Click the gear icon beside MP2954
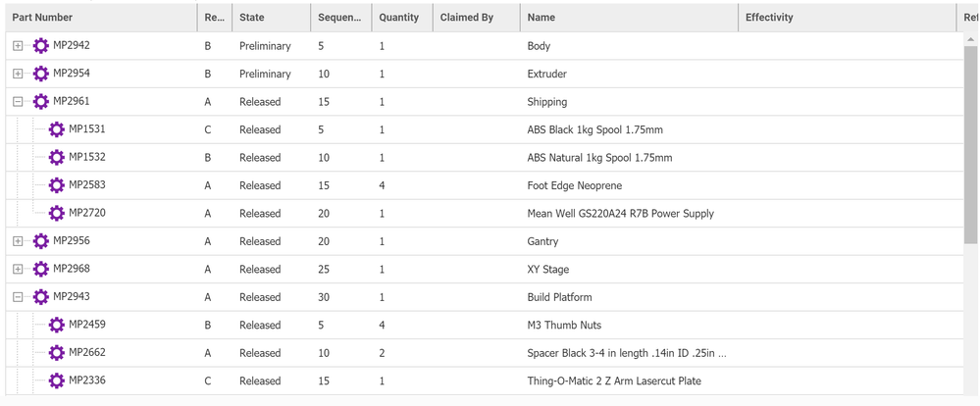Image resolution: width=980 pixels, height=406 pixels. (x=41, y=74)
